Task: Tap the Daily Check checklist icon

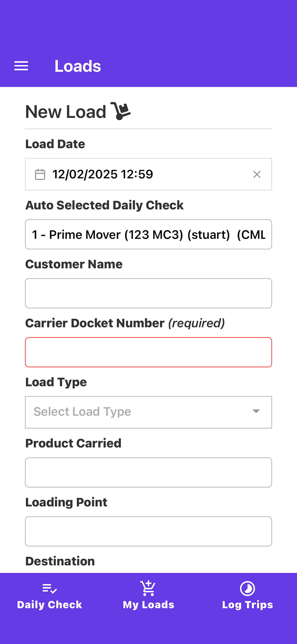Action: tap(49, 588)
